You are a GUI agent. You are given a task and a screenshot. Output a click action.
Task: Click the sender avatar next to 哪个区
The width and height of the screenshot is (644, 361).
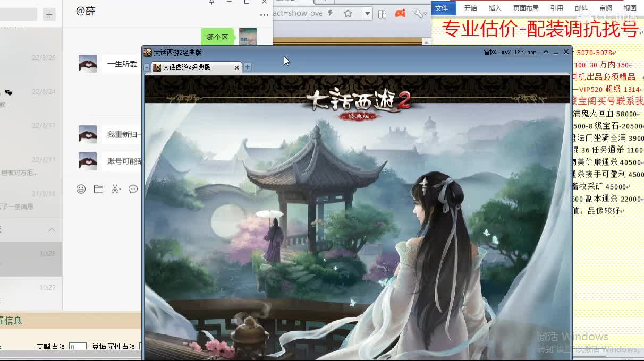click(248, 37)
